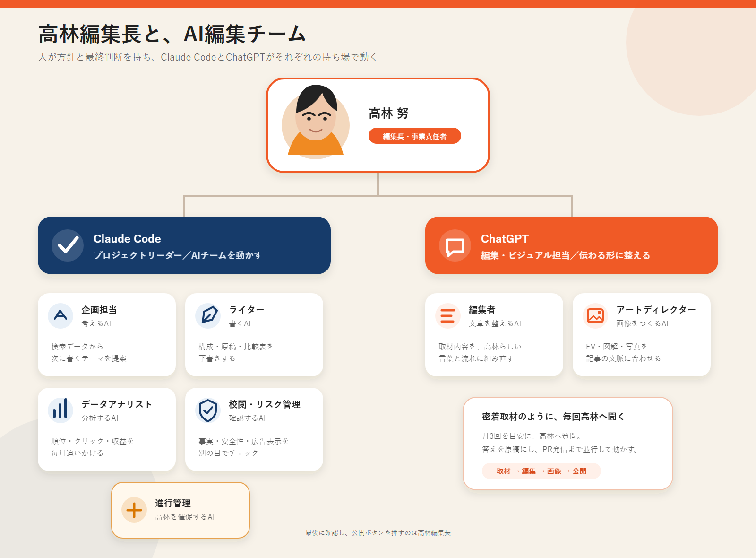Click the 企画担当 card title
Viewport: 756px width, 558px height.
99,310
